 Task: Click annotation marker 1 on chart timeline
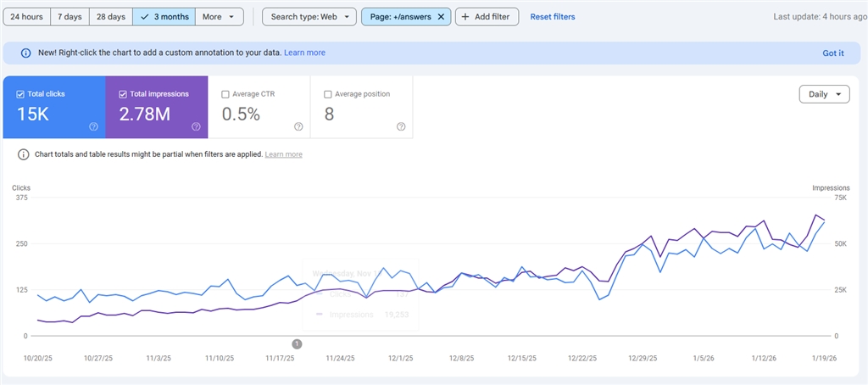point(297,343)
